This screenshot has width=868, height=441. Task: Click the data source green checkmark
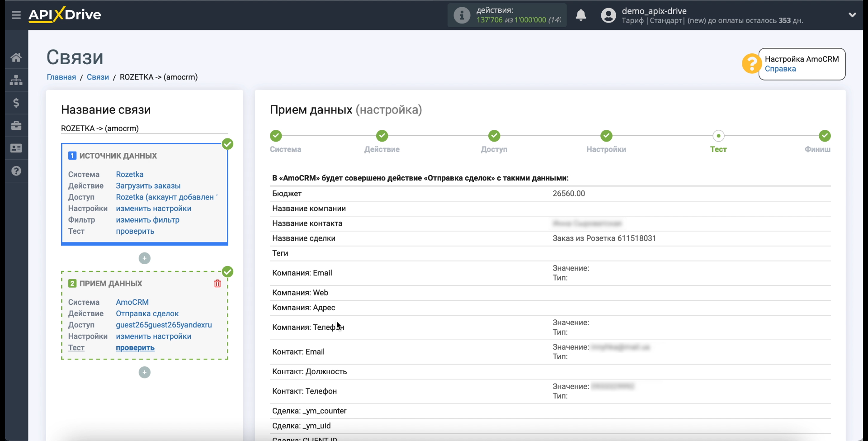[228, 144]
